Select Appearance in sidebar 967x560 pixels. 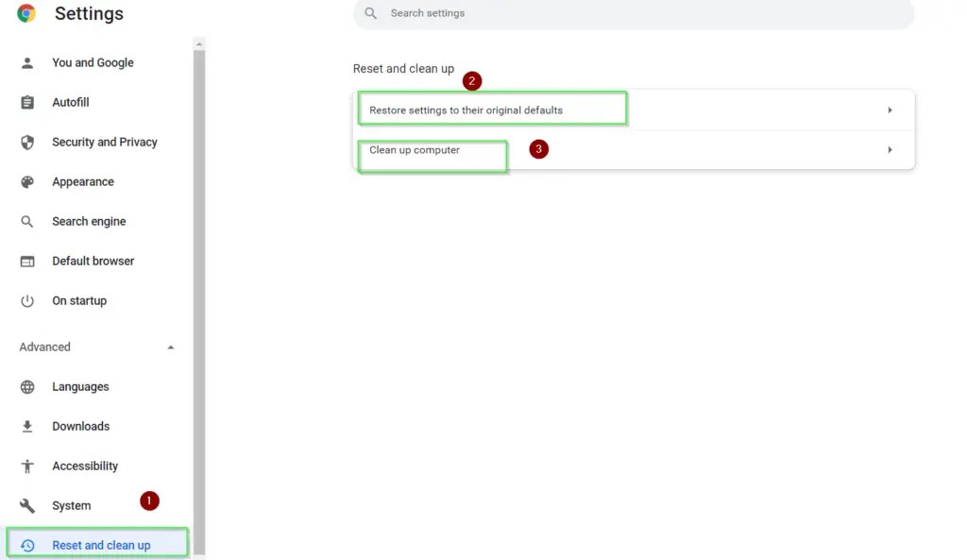pos(83,182)
